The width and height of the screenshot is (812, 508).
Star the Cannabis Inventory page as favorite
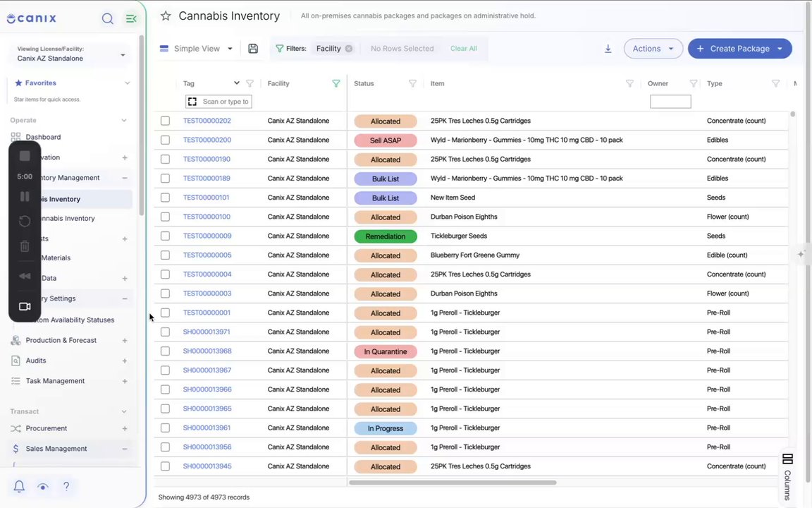[166, 16]
